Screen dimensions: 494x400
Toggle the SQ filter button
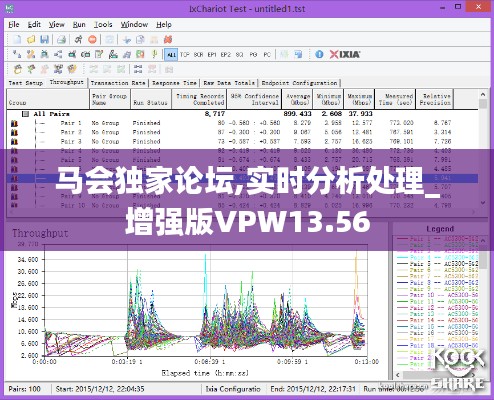(x=239, y=54)
